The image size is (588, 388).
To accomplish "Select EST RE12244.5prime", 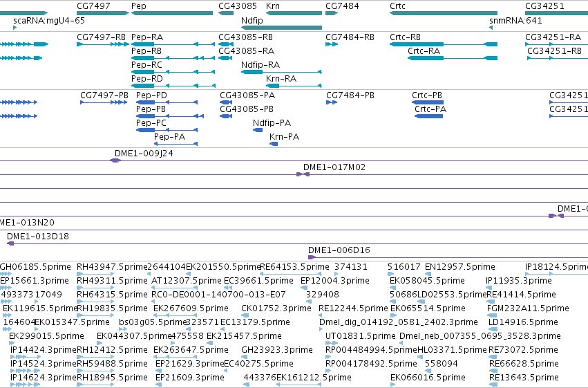I will (353, 308).
